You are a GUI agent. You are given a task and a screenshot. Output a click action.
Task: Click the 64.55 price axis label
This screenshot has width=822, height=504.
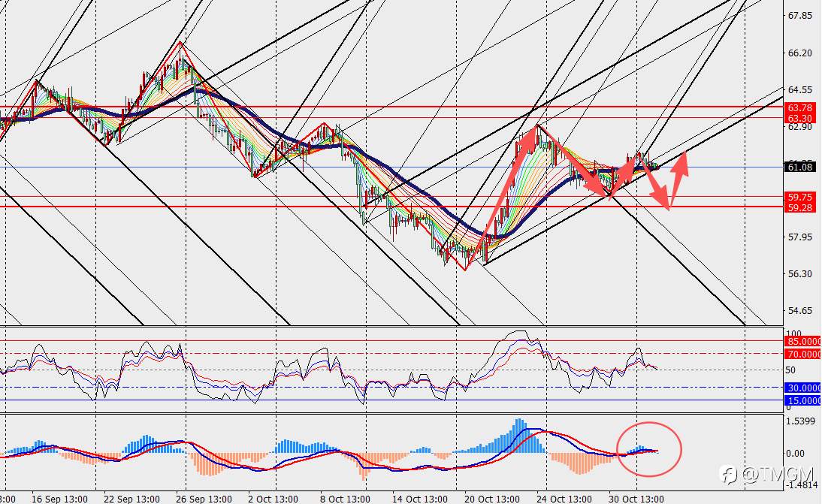[x=800, y=89]
